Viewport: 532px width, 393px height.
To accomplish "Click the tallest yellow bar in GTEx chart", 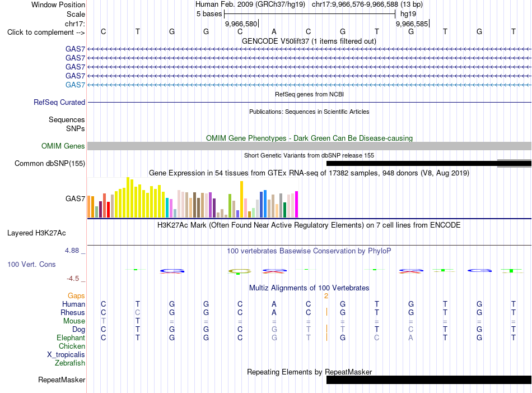I will coord(128,197).
